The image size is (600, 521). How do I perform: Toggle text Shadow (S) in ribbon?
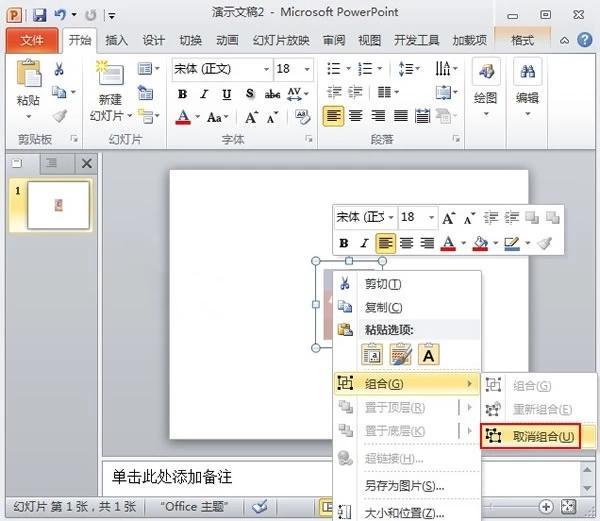tap(249, 93)
